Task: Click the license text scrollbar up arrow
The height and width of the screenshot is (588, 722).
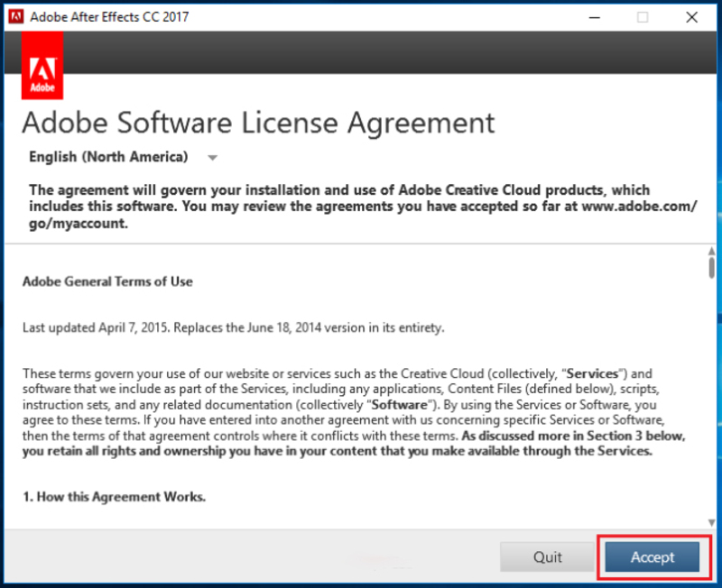Action: (711, 251)
